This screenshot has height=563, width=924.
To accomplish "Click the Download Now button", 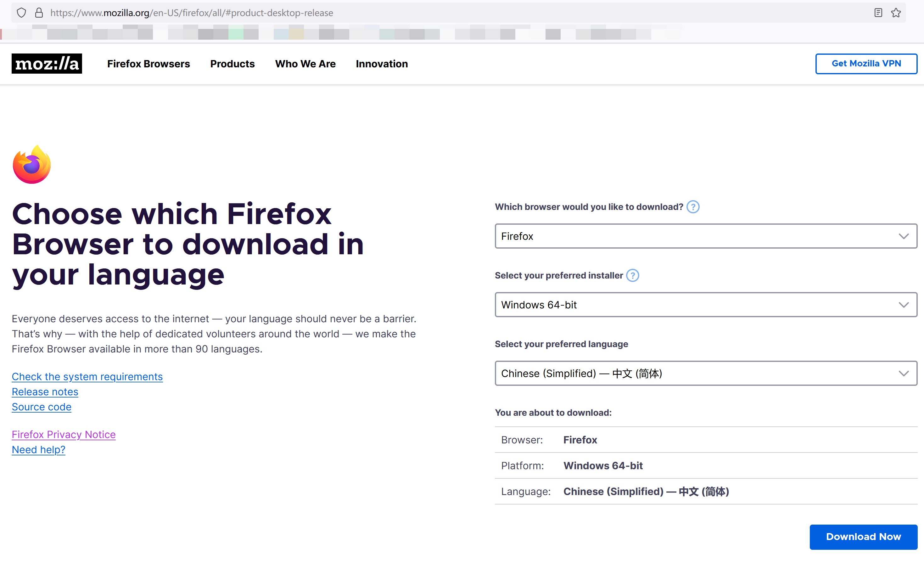I will tap(863, 537).
